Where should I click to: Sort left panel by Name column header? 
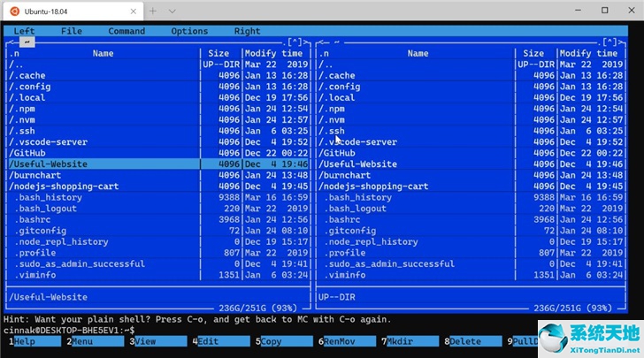click(103, 53)
